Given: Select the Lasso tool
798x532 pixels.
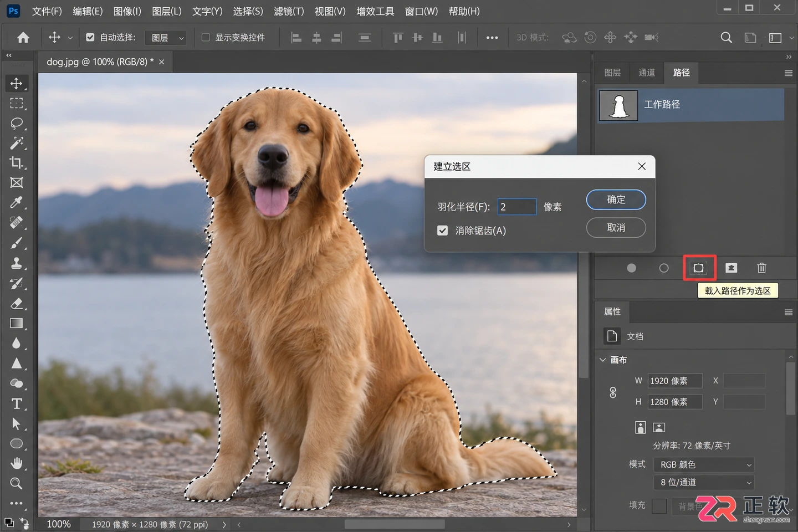Looking at the screenshot, I should point(16,123).
